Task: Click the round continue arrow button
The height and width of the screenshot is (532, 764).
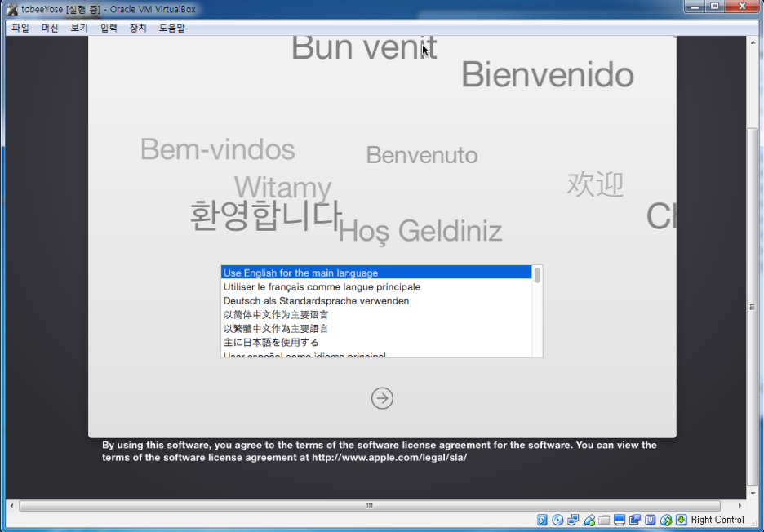Action: click(382, 398)
